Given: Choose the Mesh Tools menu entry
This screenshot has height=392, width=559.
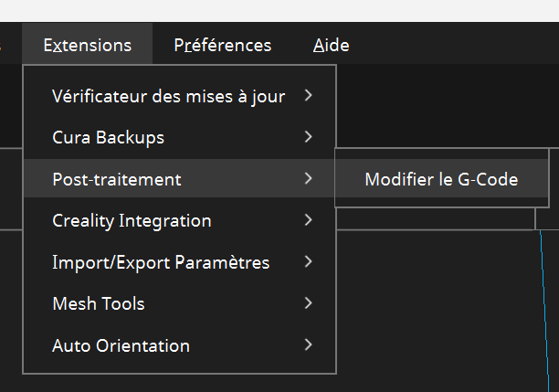Looking at the screenshot, I should pos(99,304).
